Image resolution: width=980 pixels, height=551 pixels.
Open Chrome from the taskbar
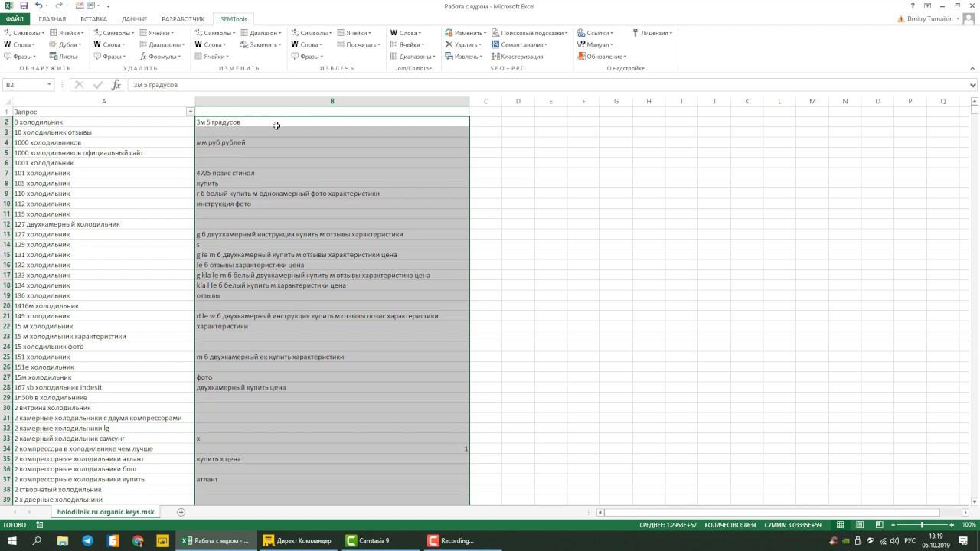(x=138, y=540)
